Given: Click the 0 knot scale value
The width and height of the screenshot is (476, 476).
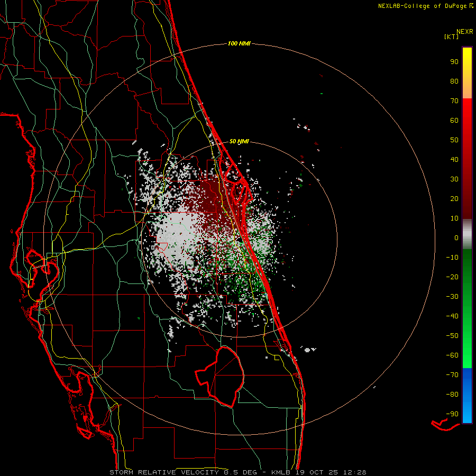Looking at the screenshot, I should [456, 238].
